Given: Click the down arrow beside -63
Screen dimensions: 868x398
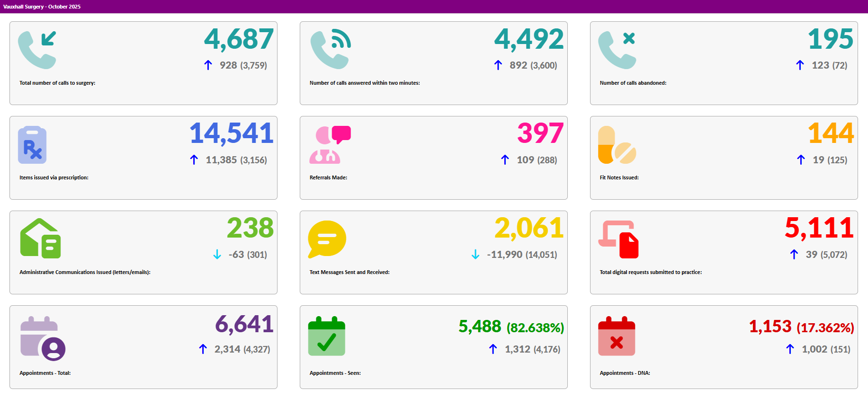Looking at the screenshot, I should 217,255.
